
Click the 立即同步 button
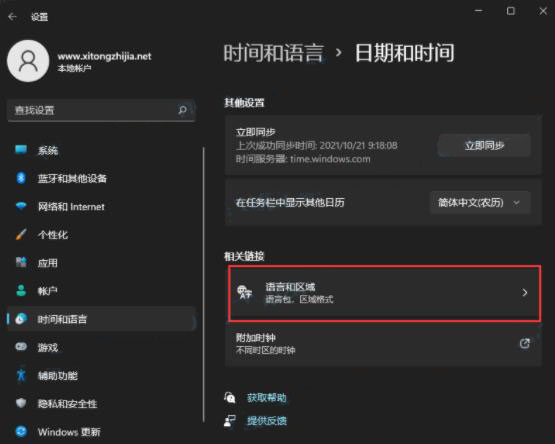coord(484,145)
